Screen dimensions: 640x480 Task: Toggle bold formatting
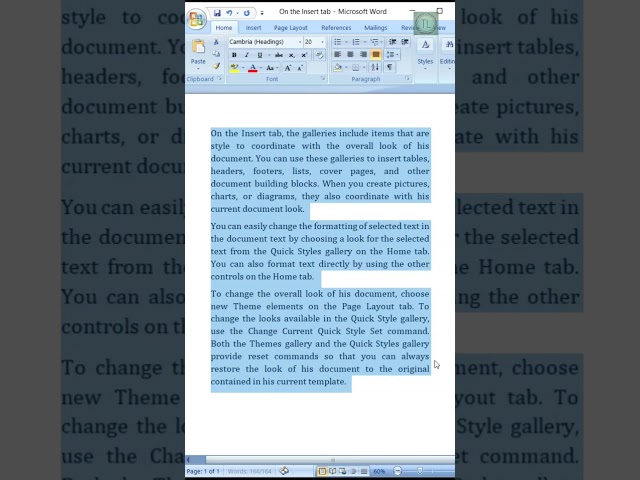pyautogui.click(x=234, y=55)
